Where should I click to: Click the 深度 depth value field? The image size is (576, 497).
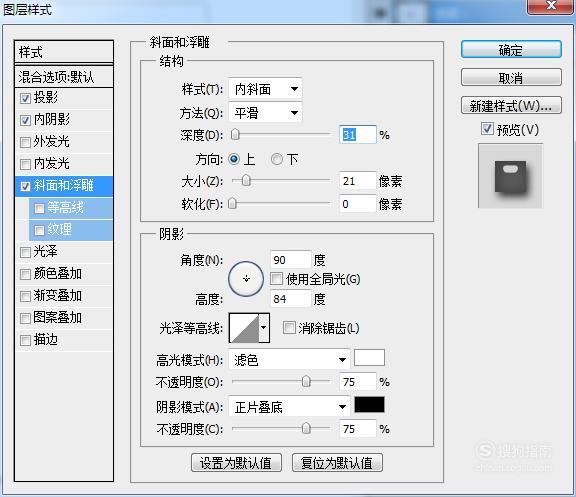[357, 134]
